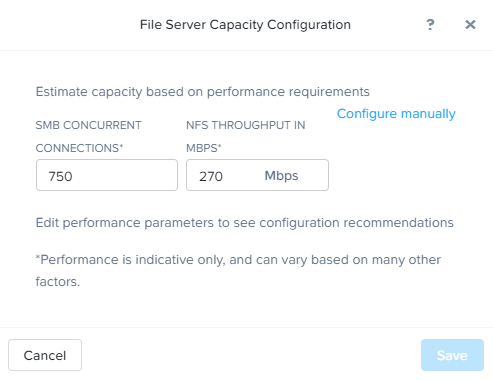Click the 'Edit performance parameters' hint text
Viewport: 493px width, 380px height.
[x=245, y=223]
